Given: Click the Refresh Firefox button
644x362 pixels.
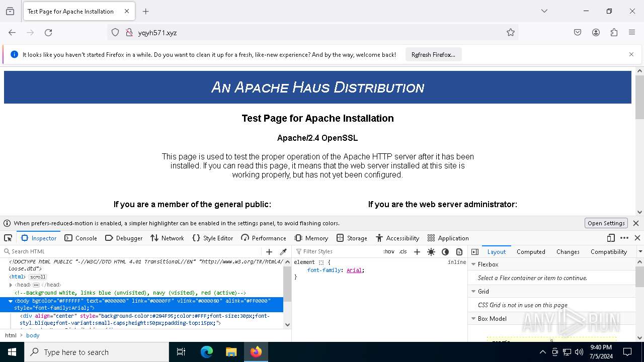Looking at the screenshot, I should point(433,55).
